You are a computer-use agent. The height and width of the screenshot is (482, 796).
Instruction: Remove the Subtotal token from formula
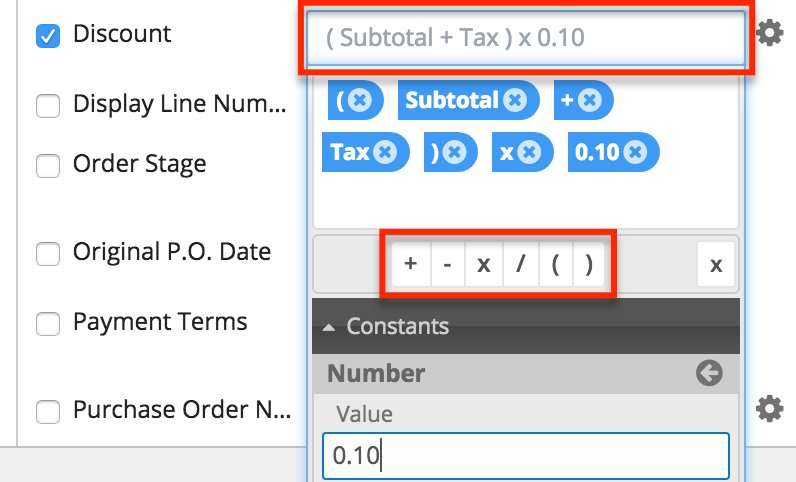515,100
